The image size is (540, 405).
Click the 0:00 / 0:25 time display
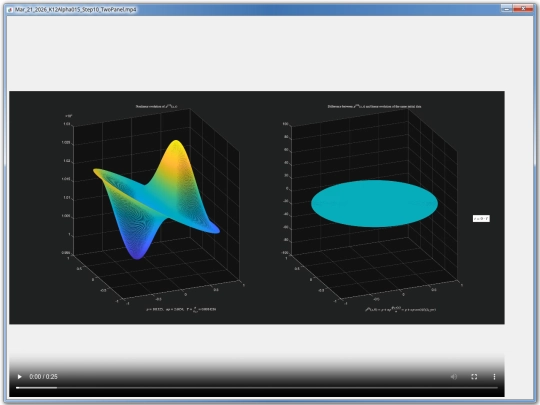click(x=43, y=376)
